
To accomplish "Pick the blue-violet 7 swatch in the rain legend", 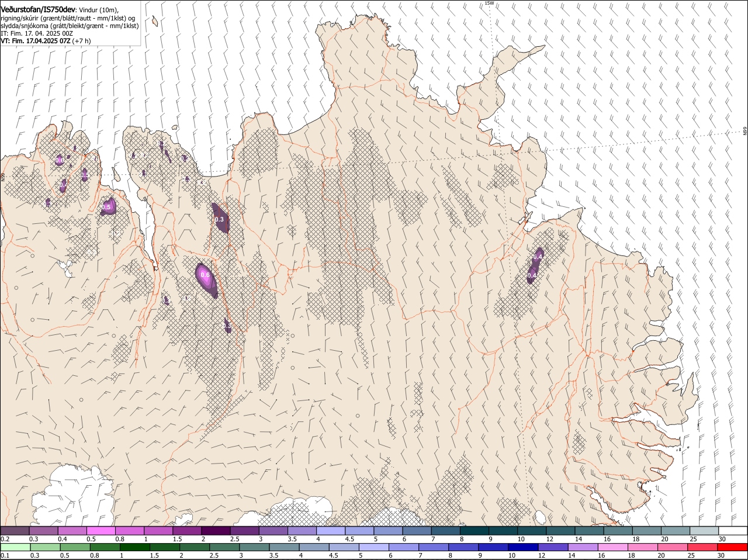I will 434,547.
